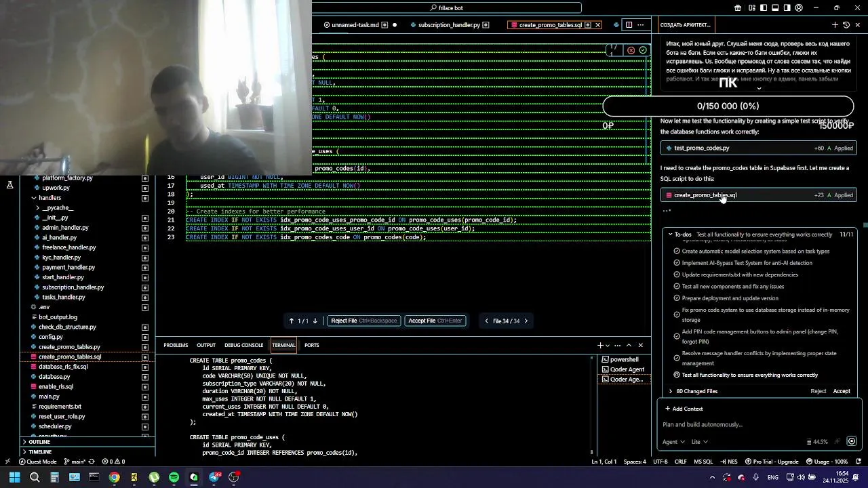The image size is (868, 488).
Task: Reject the inline change with red X icon
Action: [x=631, y=50]
